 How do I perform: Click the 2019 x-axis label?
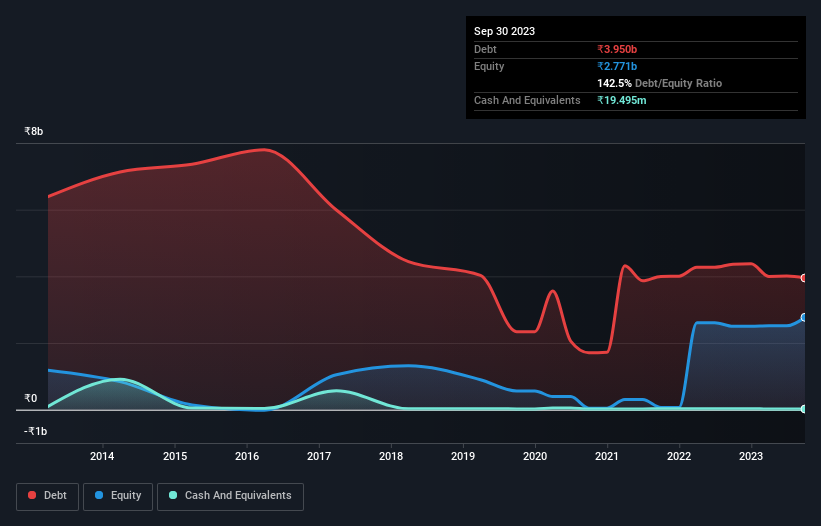point(463,456)
